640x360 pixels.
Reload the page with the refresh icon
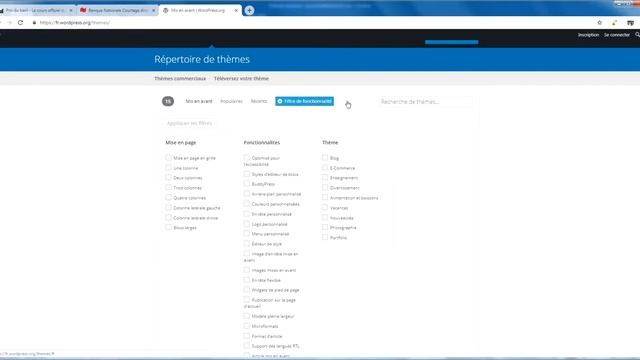coord(20,23)
